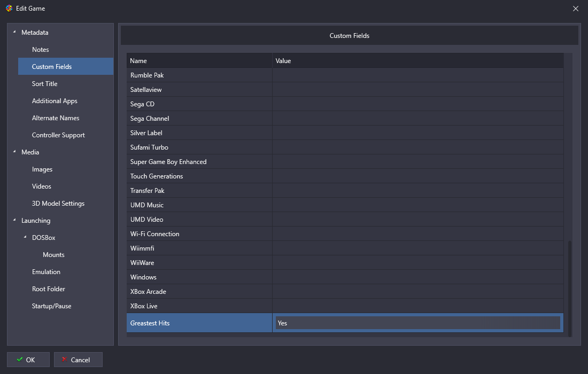Sort by the Name column header
The width and height of the screenshot is (588, 374).
[x=199, y=61]
